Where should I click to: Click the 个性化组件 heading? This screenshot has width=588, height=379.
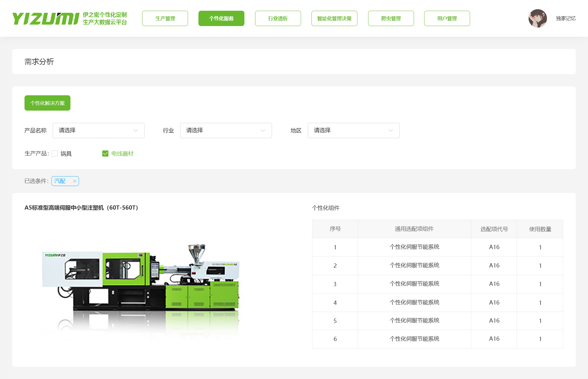tap(326, 208)
